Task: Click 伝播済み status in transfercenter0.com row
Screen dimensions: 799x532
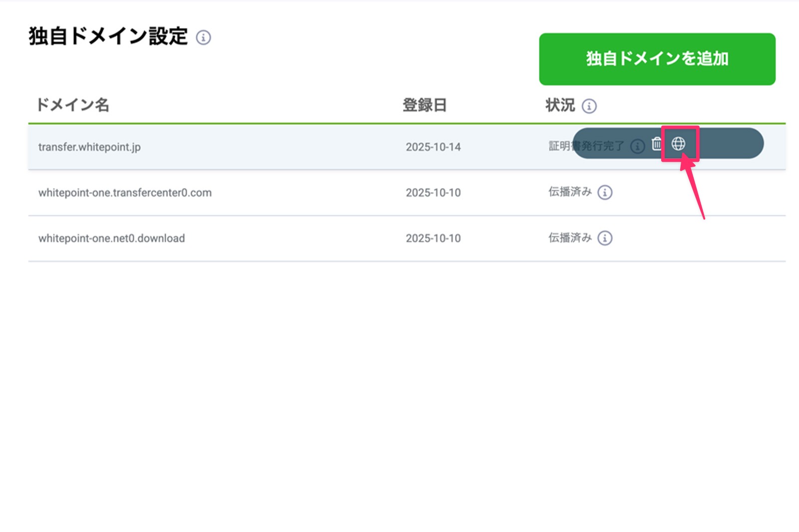Action: point(570,192)
